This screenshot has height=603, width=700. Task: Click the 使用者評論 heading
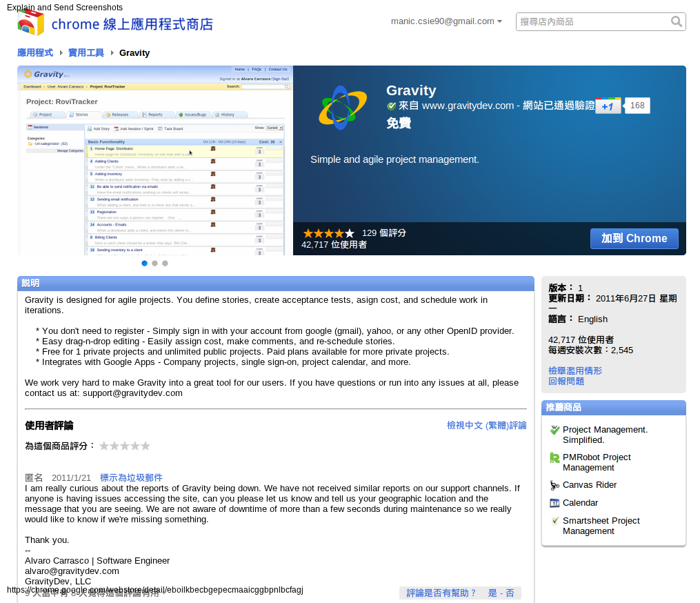point(49,426)
